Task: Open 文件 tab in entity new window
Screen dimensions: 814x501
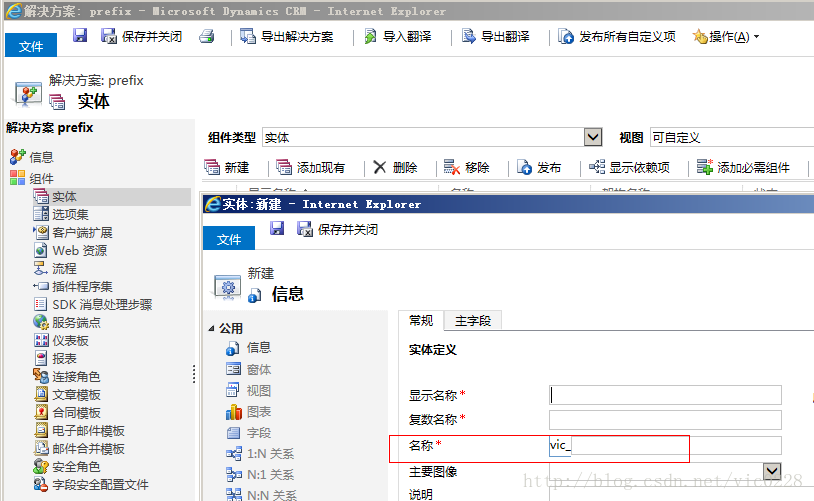Action: click(229, 239)
